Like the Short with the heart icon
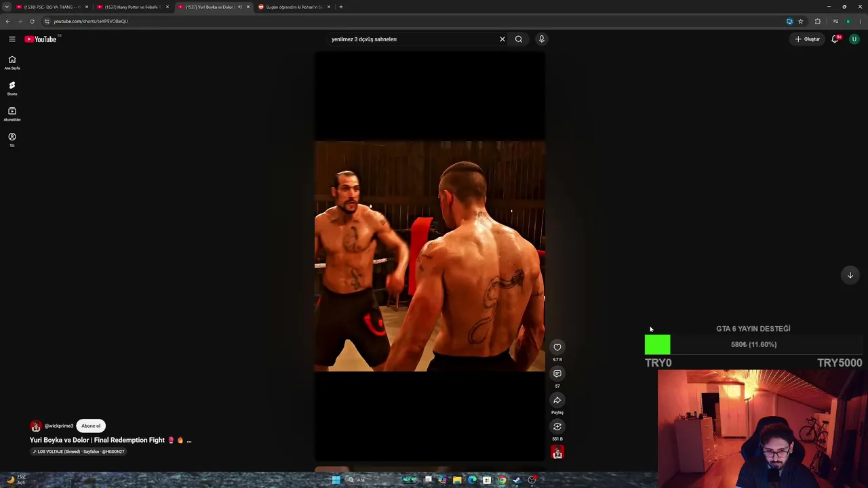This screenshot has height=488, width=868. 557,347
